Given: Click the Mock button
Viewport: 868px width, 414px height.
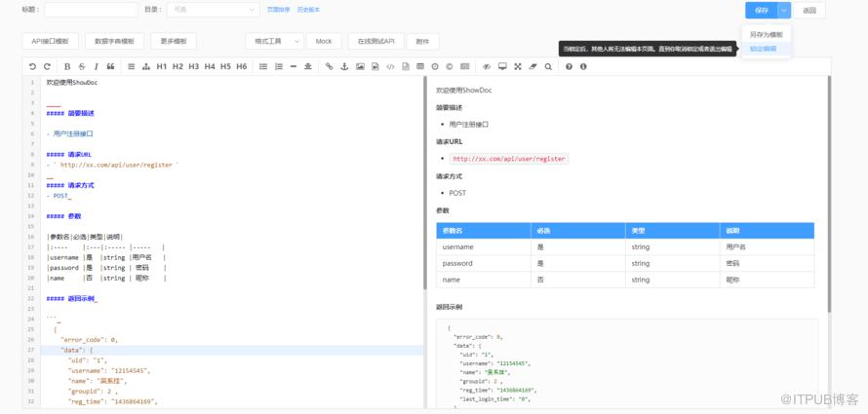Looking at the screenshot, I should click(x=324, y=41).
